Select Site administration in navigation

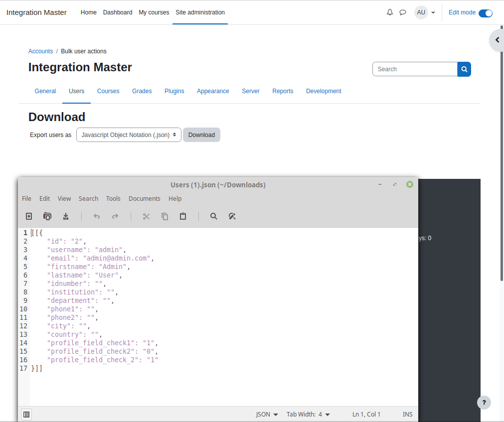pos(200,12)
